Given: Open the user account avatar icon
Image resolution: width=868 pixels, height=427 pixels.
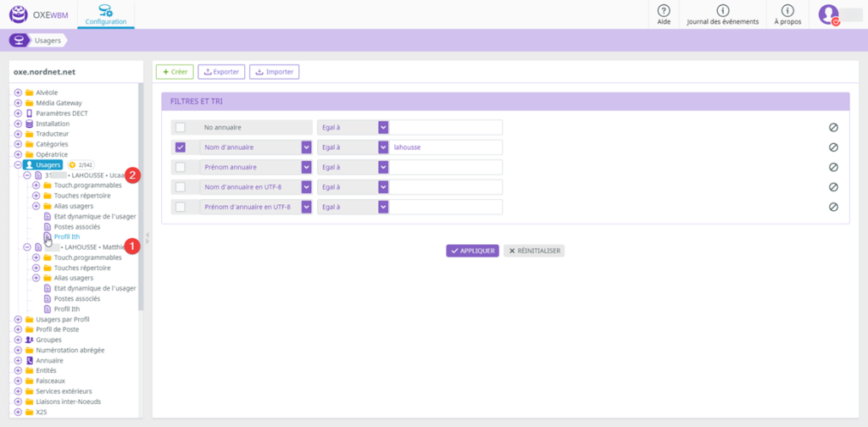Looking at the screenshot, I should 828,14.
